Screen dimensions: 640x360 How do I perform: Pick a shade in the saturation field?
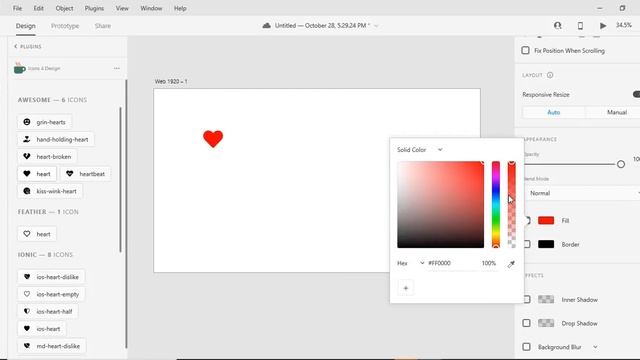(440, 204)
